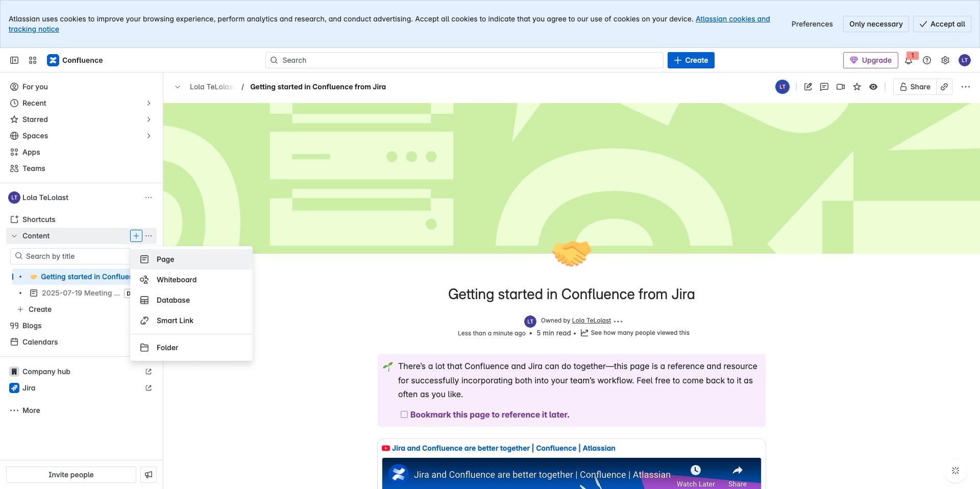Viewport: 980px width, 489px height.
Task: Open the AI sparkle icon at bottom right
Action: tap(955, 471)
